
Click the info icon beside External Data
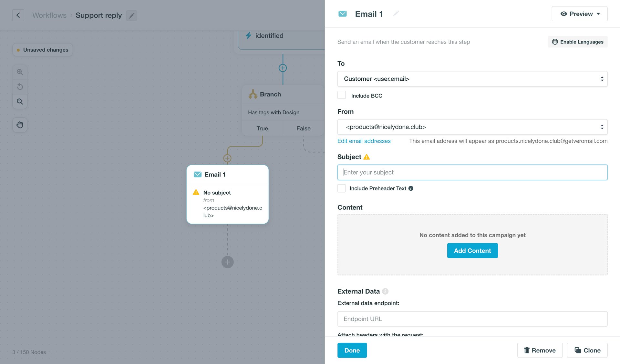[385, 291]
